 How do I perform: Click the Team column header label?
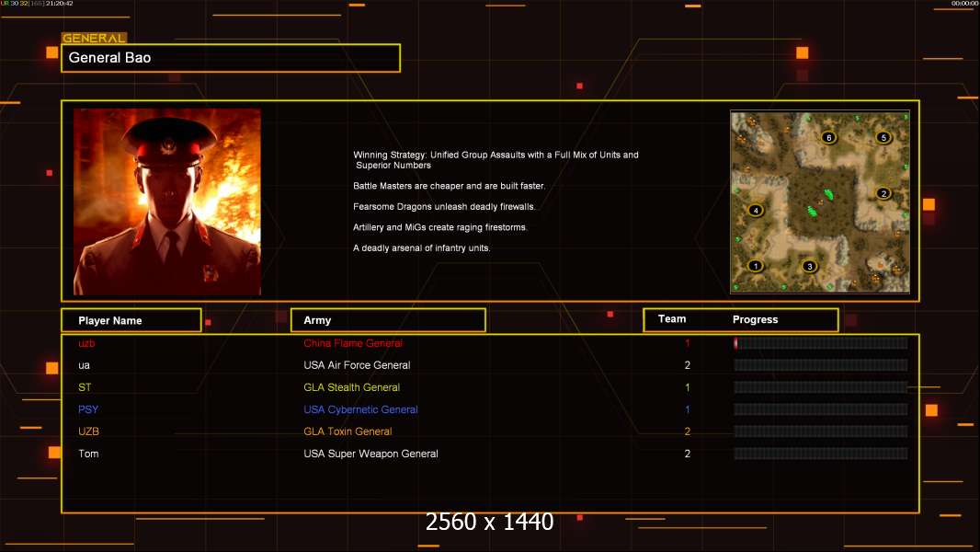(672, 319)
